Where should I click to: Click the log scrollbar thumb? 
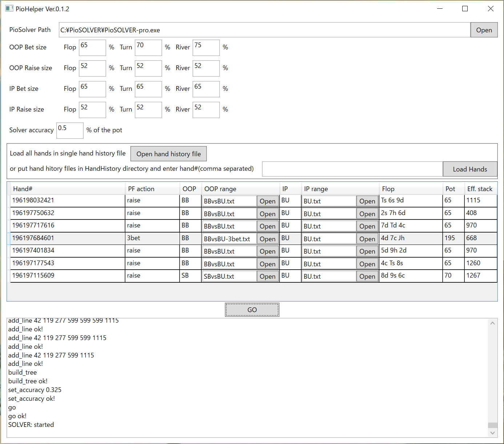pyautogui.click(x=493, y=425)
